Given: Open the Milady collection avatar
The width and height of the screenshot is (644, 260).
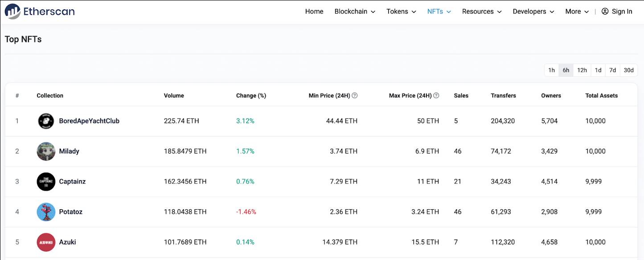Looking at the screenshot, I should point(46,151).
